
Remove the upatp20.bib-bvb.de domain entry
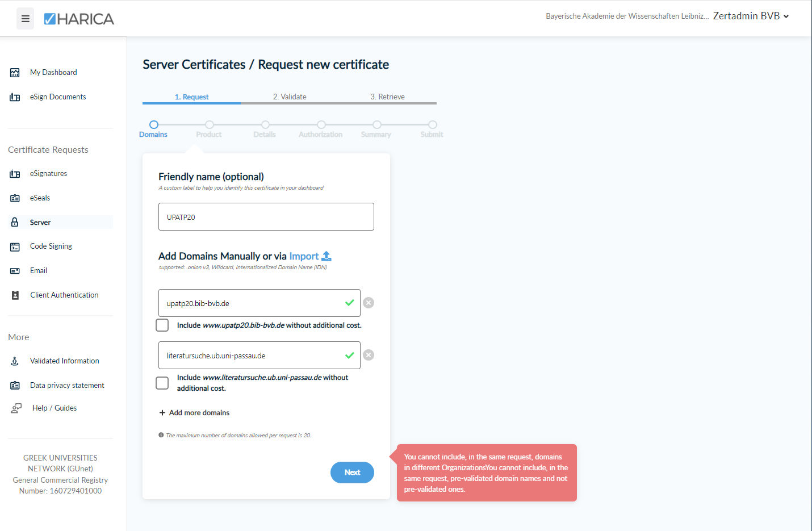(x=369, y=303)
